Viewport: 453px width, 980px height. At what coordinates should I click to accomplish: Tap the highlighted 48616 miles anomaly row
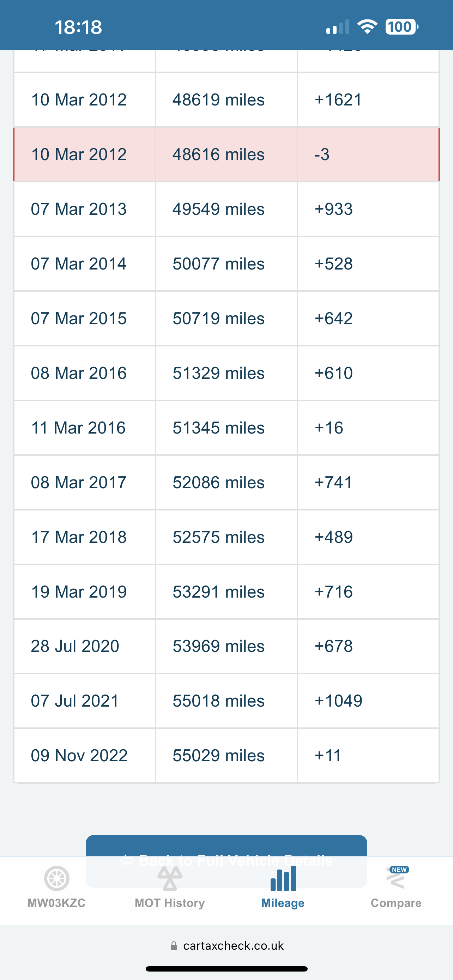(x=218, y=155)
